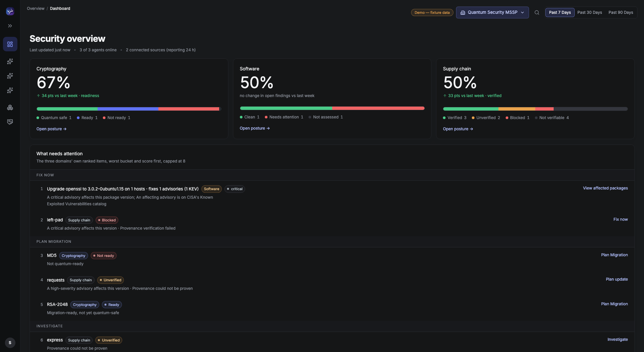Open the stacked cubes icon in the sidebar

[x=10, y=108]
